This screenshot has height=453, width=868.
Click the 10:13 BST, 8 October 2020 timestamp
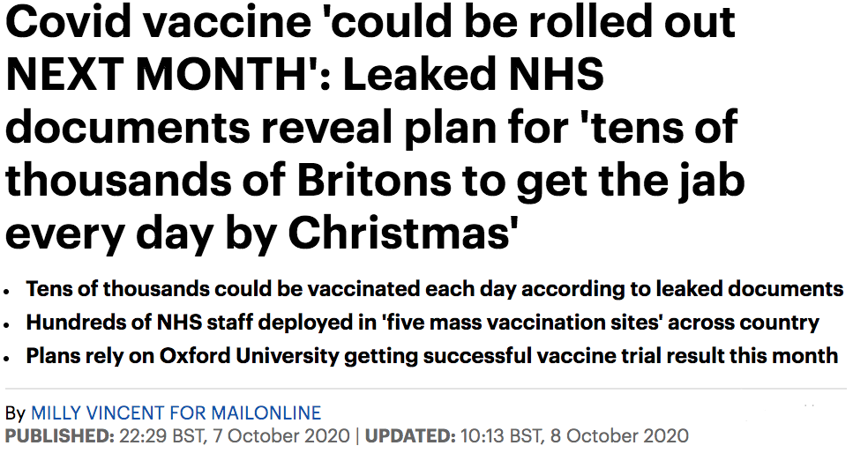[x=574, y=436]
